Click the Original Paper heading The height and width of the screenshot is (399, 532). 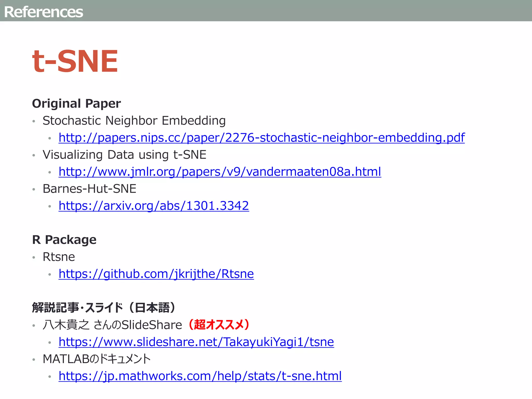click(76, 103)
